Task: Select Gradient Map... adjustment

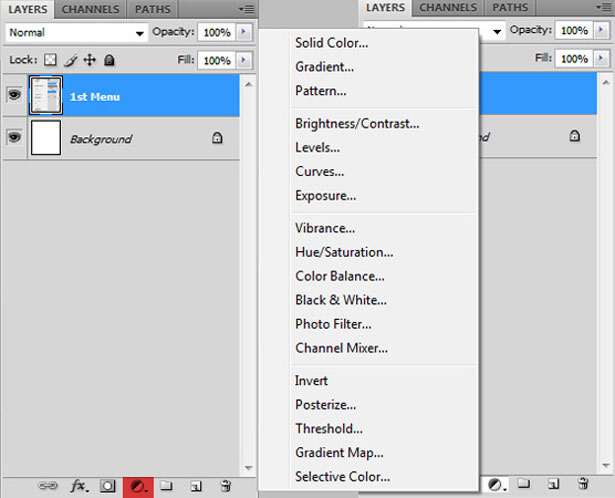Action: tap(339, 452)
